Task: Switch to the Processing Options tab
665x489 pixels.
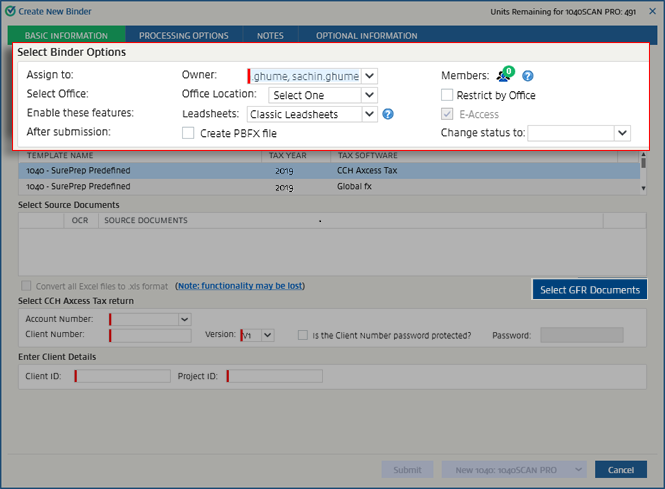Action: [x=183, y=36]
